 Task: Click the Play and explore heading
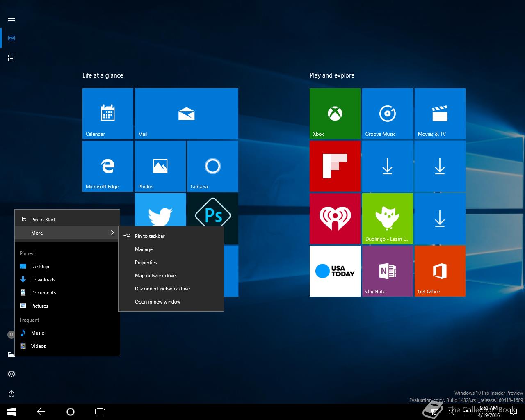pyautogui.click(x=332, y=75)
